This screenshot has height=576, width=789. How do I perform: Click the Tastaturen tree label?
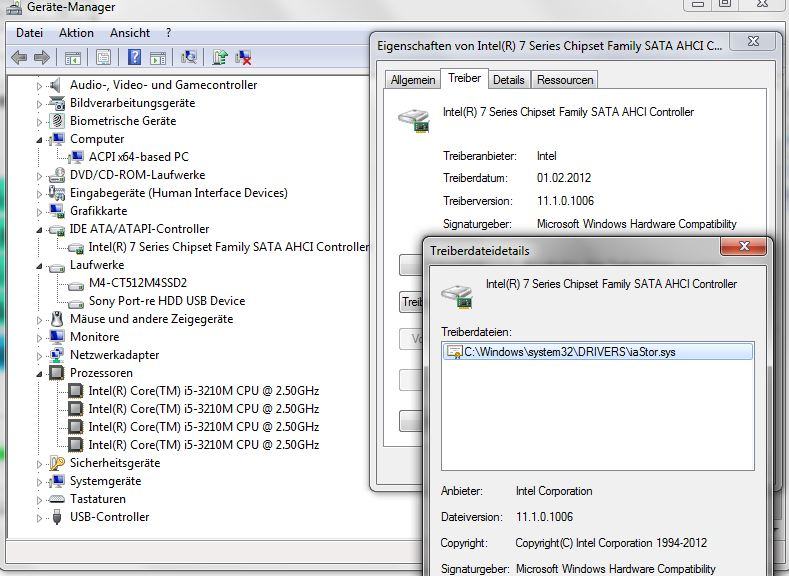tap(98, 499)
